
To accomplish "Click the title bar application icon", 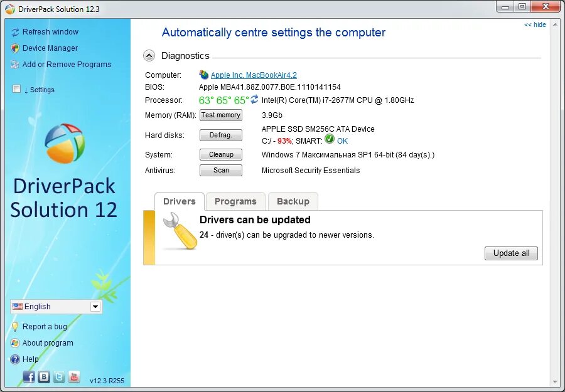I will [10, 9].
